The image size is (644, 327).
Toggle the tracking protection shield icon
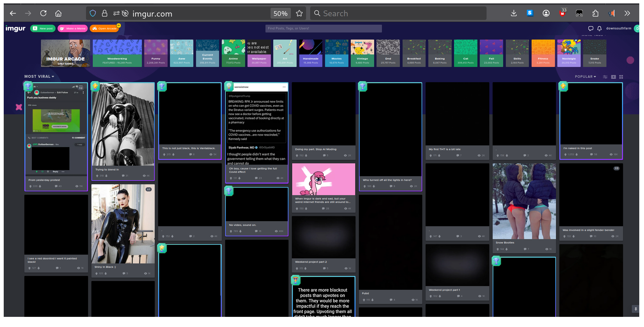click(93, 14)
